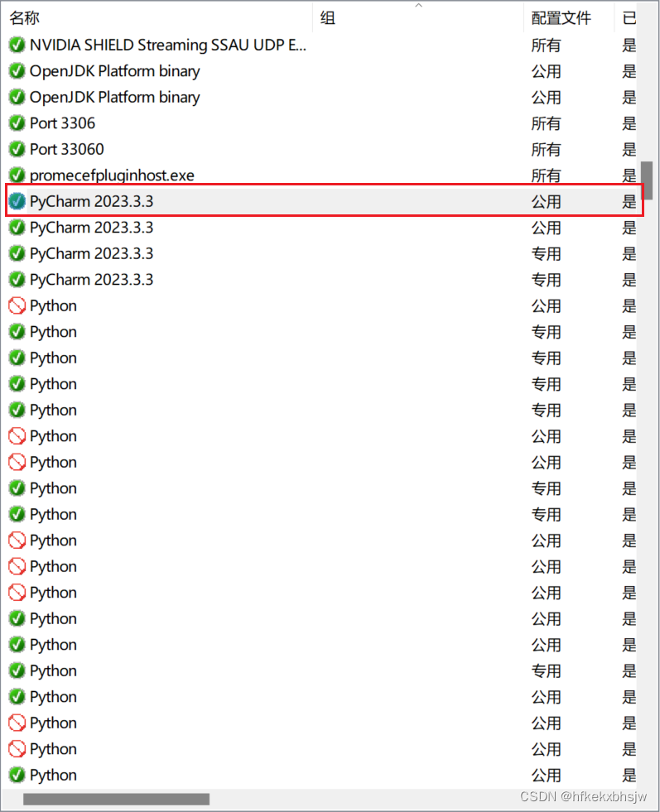Click 所有 profile cell in NVIDIA SHIELD row
The height and width of the screenshot is (812, 660).
click(x=546, y=45)
